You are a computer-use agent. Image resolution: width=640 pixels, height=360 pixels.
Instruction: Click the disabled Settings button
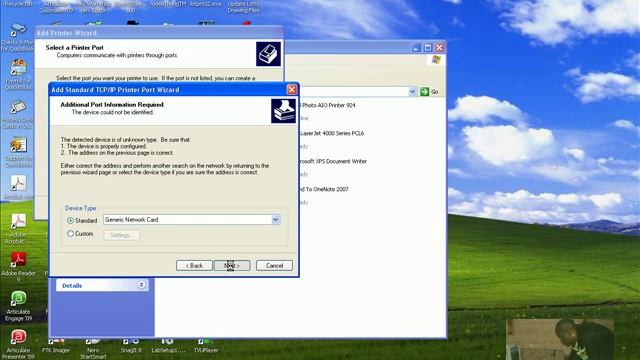point(122,235)
